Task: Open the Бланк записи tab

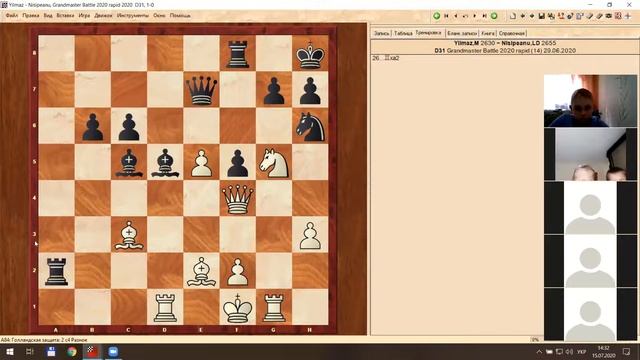Action: click(462, 33)
